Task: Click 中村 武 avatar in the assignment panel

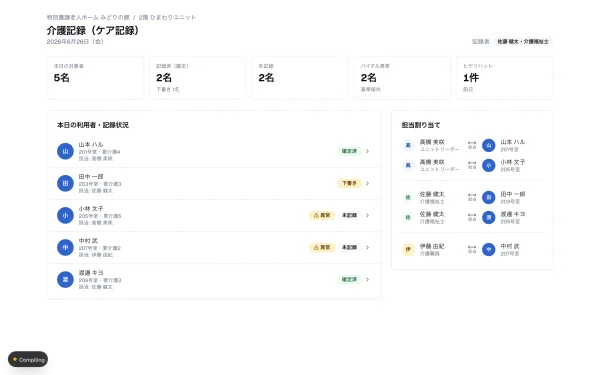Action: coord(489,249)
